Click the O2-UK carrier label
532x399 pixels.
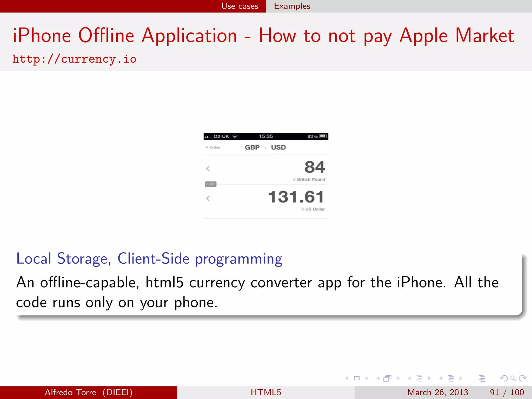[221, 136]
